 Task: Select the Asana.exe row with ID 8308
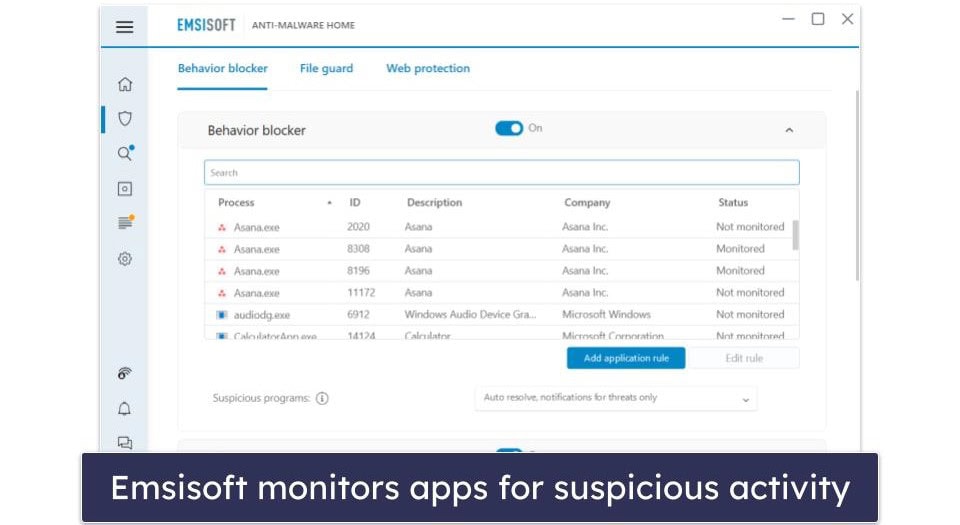(501, 249)
